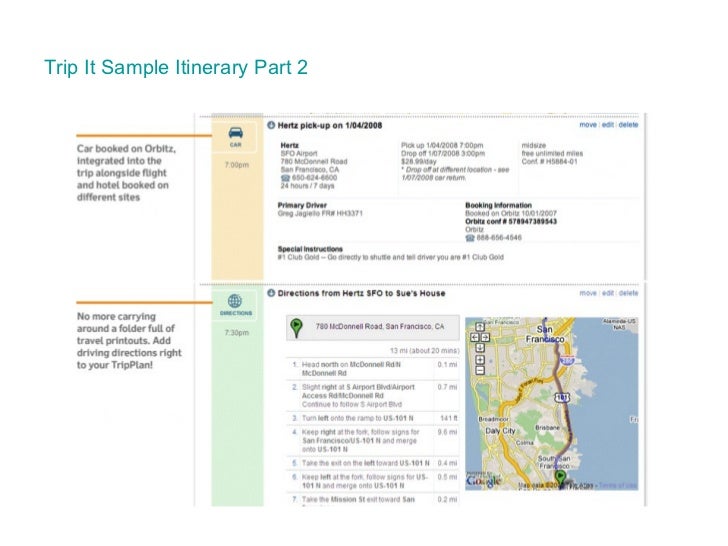Click the Brisbane label on the map
This screenshot has width=728, height=546.
pyautogui.click(x=547, y=428)
